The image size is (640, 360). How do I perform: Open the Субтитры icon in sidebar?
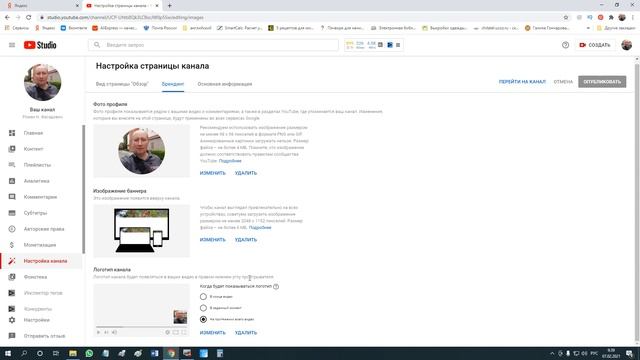pos(12,213)
